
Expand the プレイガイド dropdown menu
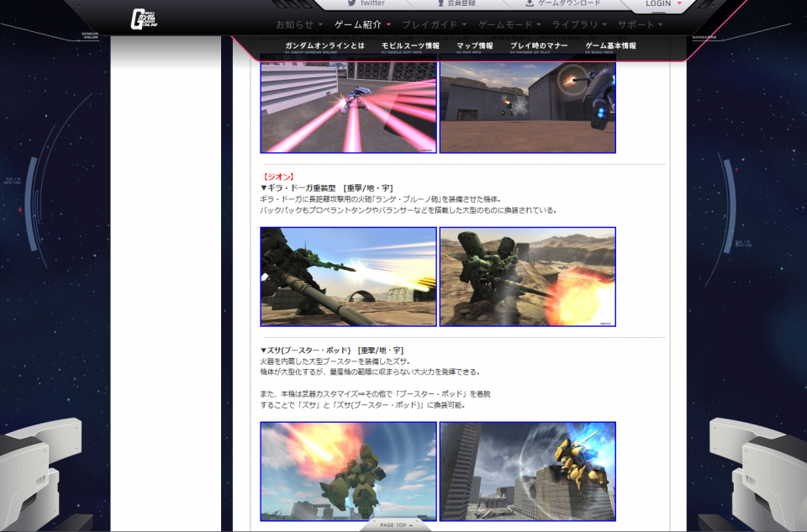point(435,24)
